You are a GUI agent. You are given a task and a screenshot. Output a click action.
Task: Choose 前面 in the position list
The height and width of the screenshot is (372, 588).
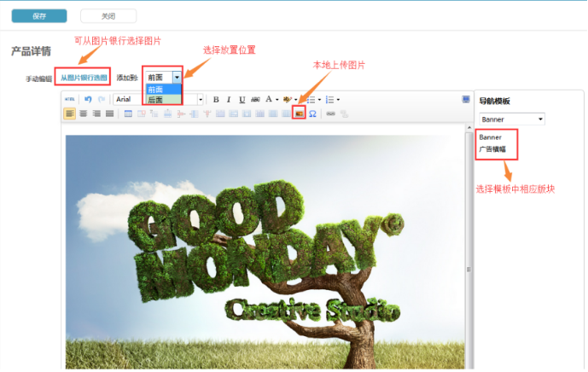(x=164, y=90)
